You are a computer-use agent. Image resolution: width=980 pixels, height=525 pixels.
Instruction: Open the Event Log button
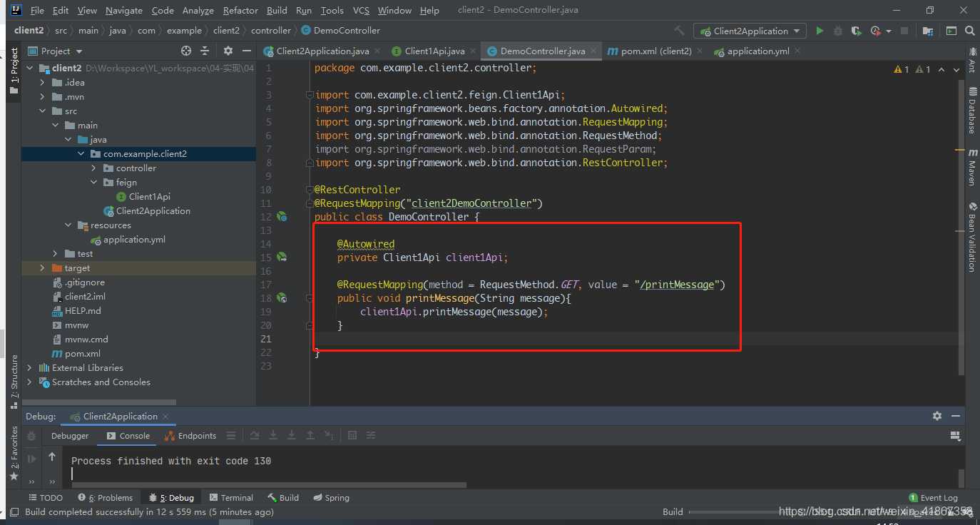(x=933, y=498)
